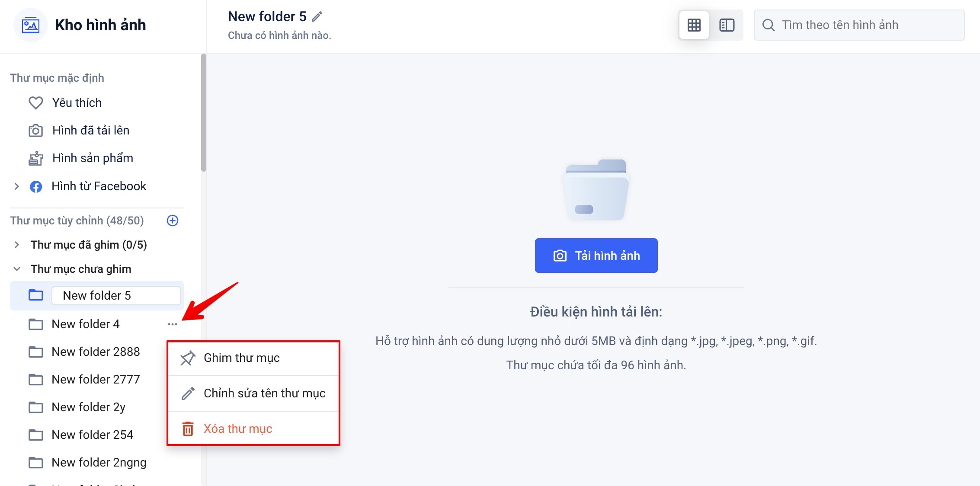Open Hình sản phẩm product images
This screenshot has width=980, height=486.
93,158
